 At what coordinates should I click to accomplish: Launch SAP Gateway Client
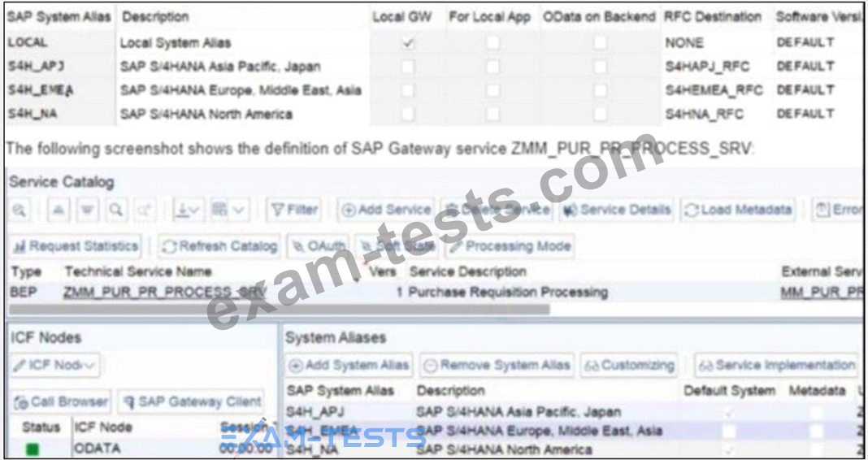coord(191,401)
